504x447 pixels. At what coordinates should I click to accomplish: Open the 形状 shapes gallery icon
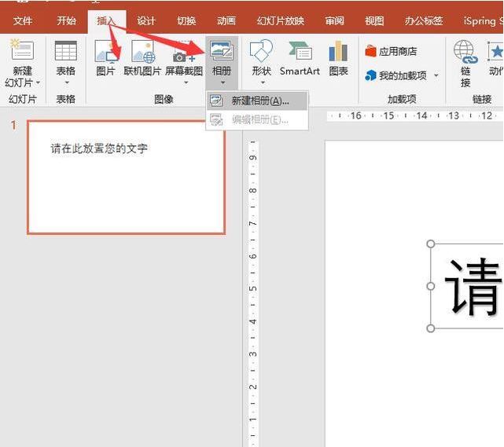click(261, 52)
